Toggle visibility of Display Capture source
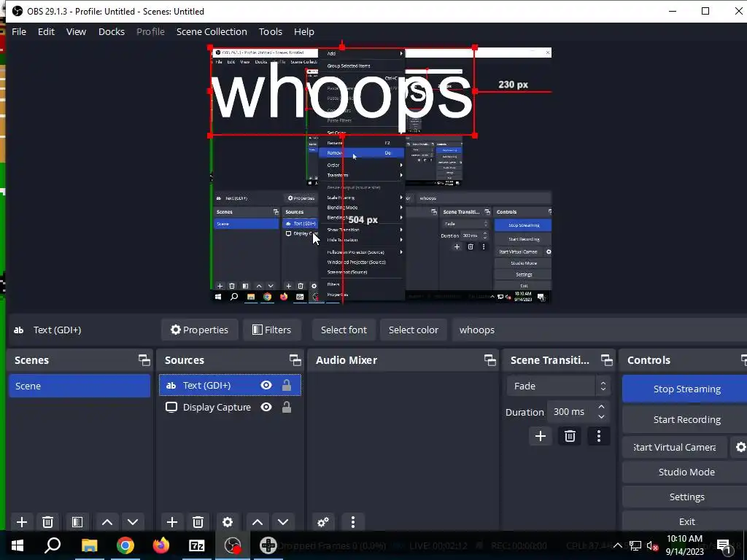 click(266, 407)
